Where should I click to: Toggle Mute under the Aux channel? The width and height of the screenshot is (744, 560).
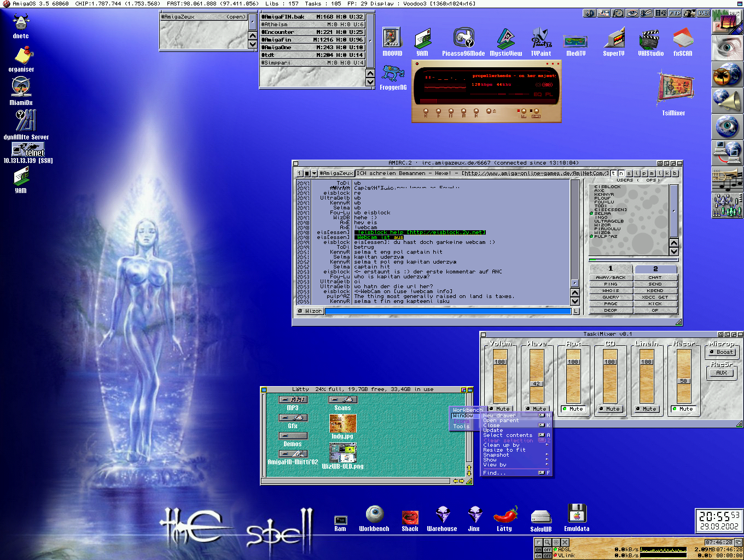pyautogui.click(x=573, y=409)
